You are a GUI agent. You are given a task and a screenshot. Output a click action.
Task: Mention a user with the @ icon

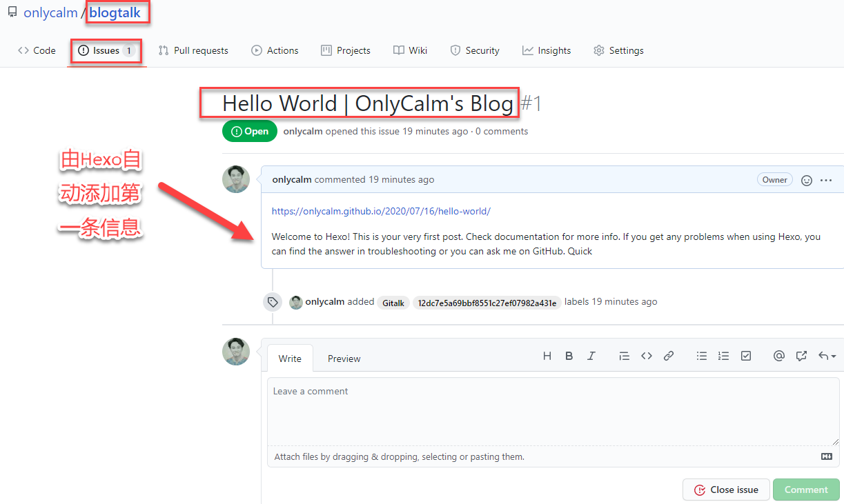tap(779, 356)
